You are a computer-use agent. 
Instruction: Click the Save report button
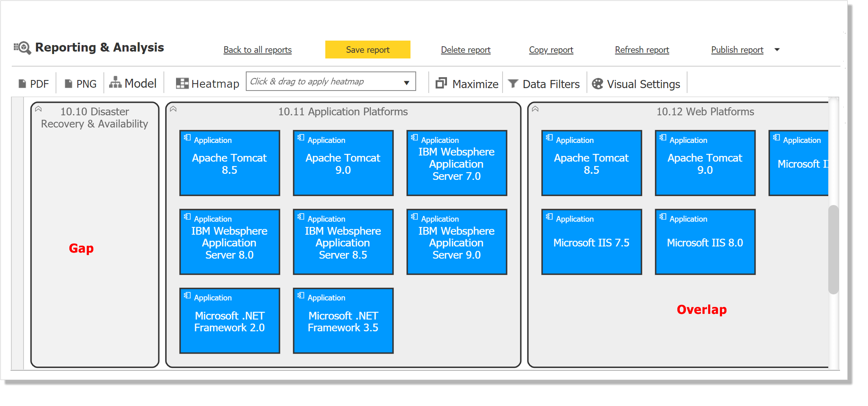(x=368, y=50)
